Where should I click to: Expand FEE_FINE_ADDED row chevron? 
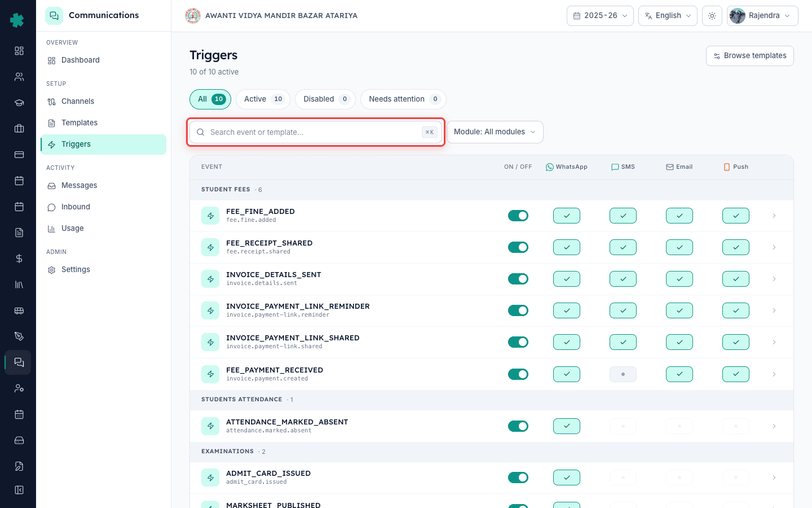[774, 216]
